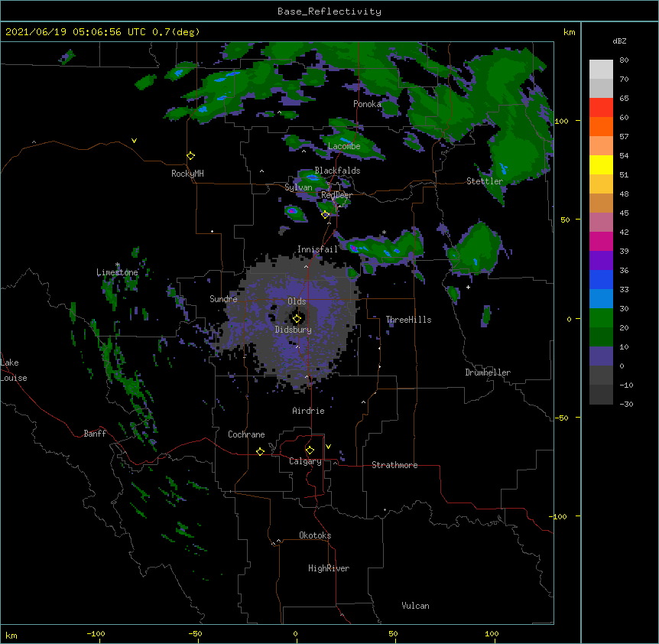Click the Okotoks label
The height and width of the screenshot is (644, 659).
tap(315, 535)
